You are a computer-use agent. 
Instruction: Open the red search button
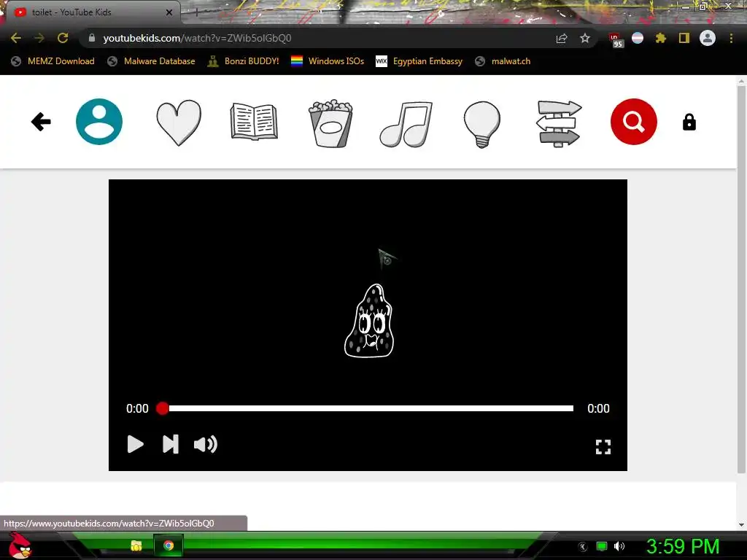pos(634,122)
